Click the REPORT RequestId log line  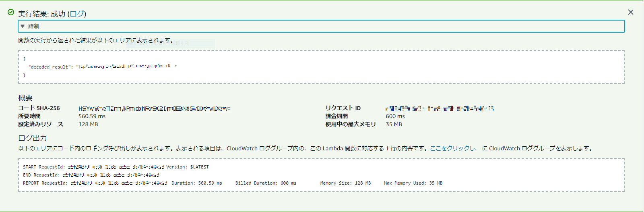click(x=233, y=183)
